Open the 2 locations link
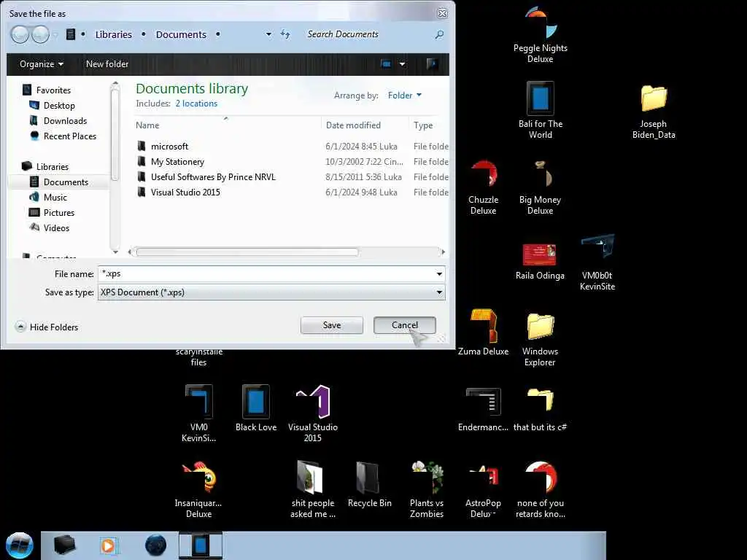747x560 pixels. pyautogui.click(x=196, y=104)
